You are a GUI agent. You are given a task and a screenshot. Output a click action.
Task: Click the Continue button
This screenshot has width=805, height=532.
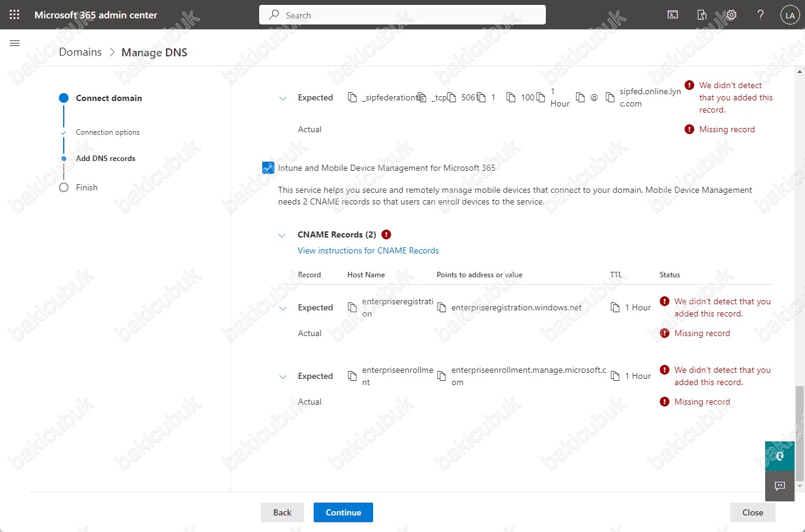click(343, 512)
